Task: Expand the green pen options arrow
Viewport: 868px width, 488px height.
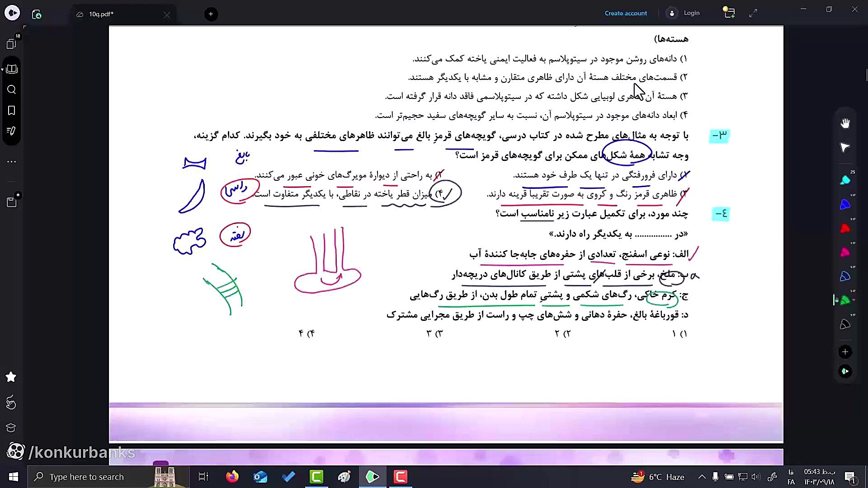Action: (x=854, y=300)
